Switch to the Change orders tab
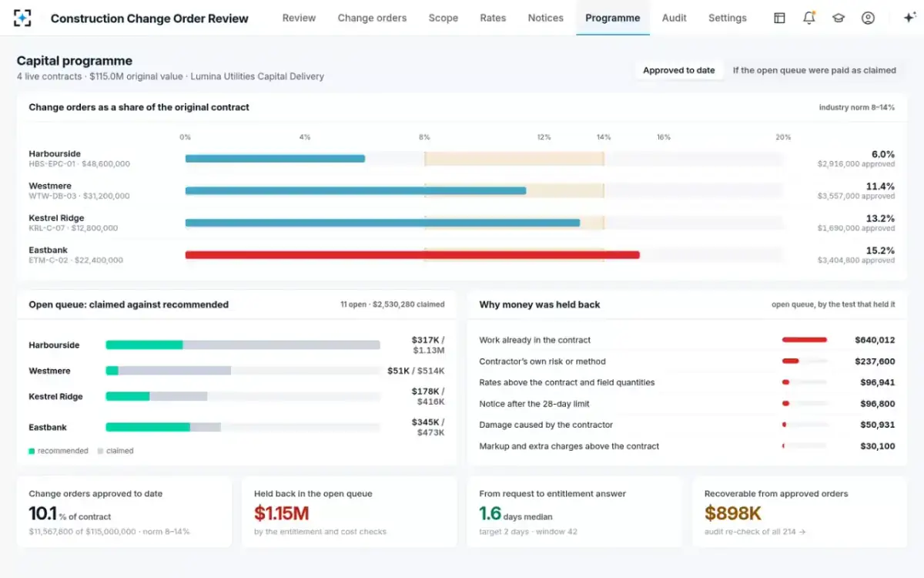 pyautogui.click(x=372, y=18)
